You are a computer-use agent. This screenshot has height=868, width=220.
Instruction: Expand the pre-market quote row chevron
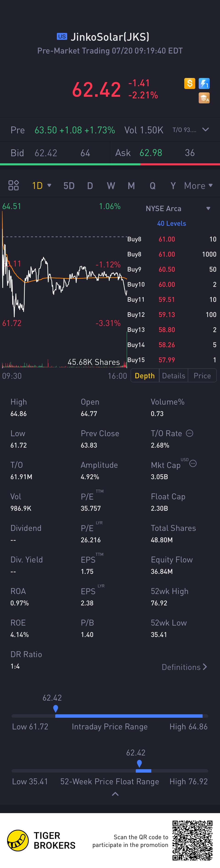(x=206, y=130)
